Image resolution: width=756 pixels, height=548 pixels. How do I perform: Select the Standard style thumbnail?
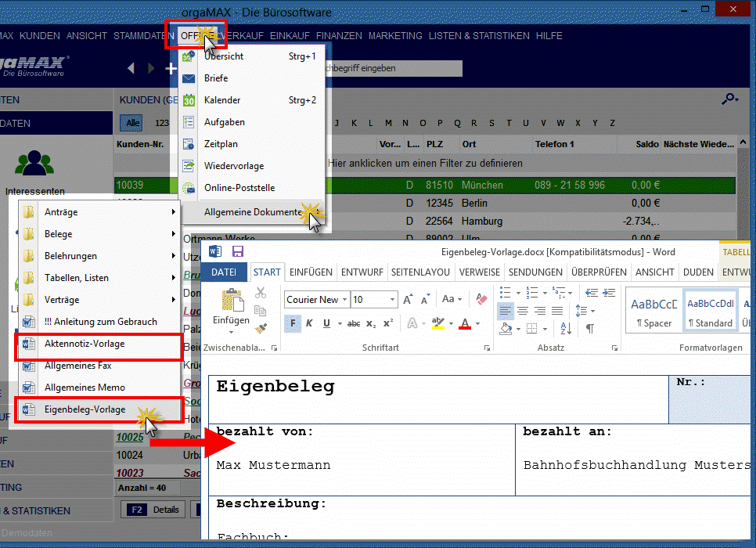click(710, 311)
